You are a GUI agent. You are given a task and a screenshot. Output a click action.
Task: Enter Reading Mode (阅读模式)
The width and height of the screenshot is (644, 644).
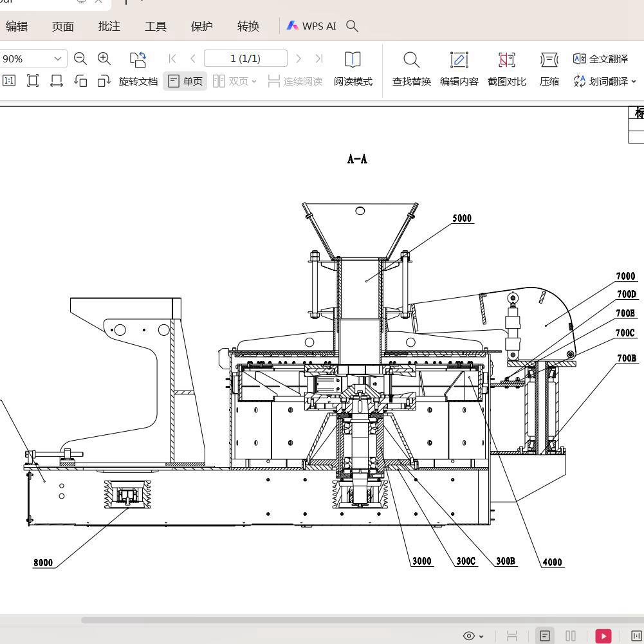pos(353,69)
